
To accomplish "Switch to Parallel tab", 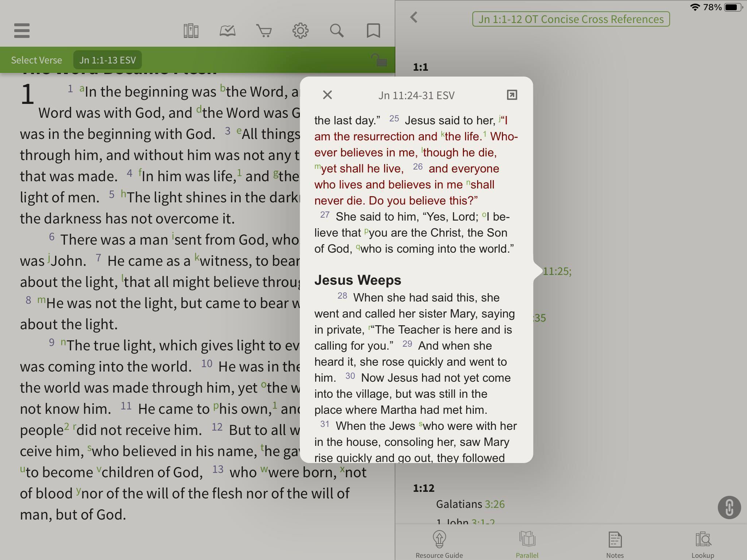I will point(527,544).
